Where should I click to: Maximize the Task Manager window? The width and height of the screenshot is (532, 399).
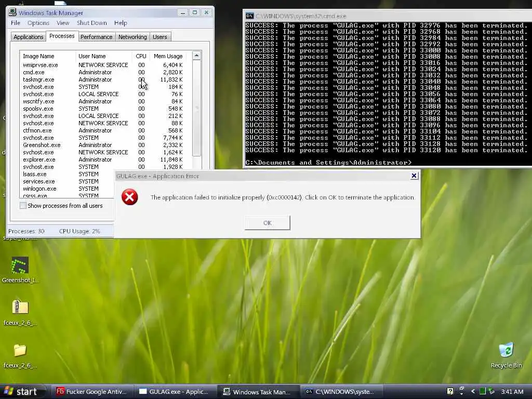click(195, 12)
